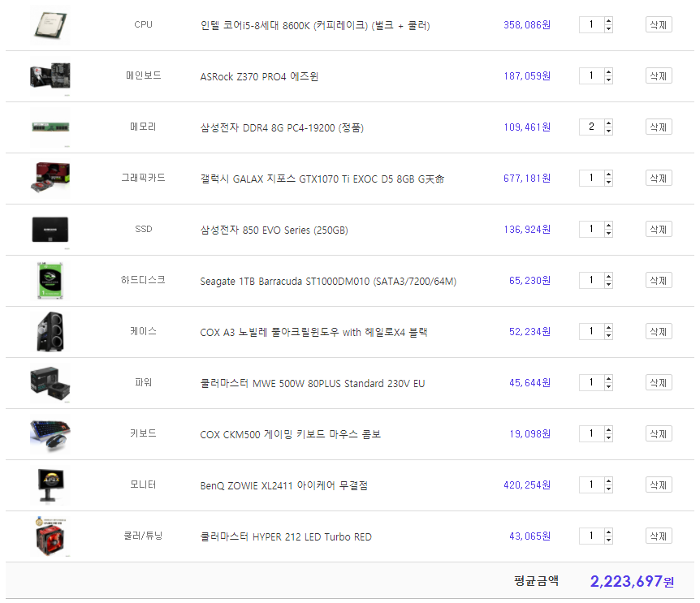This screenshot has height=603, width=700.
Task: Delete the ASRock Z370 PRO4 motherboard row
Action: coord(659,75)
